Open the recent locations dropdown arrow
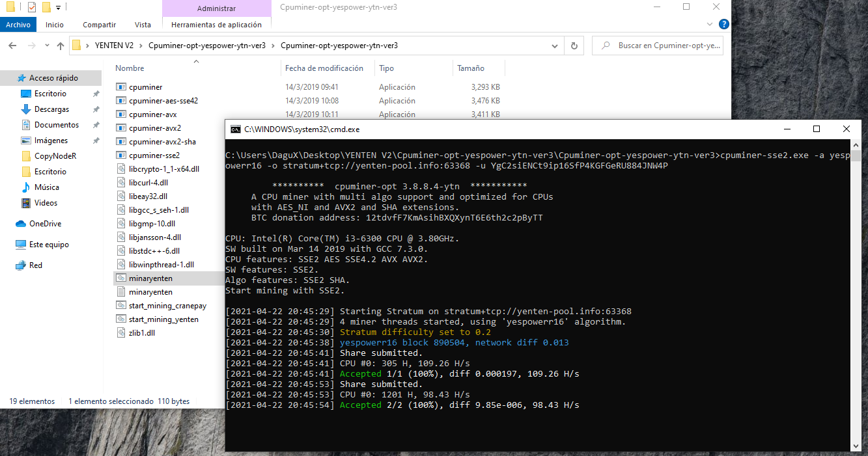Image resolution: width=868 pixels, height=456 pixels. (46, 46)
